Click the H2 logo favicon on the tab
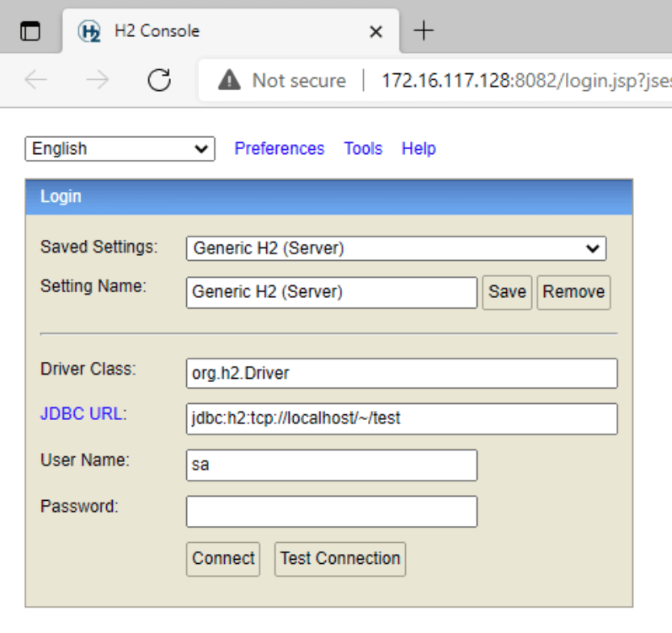The width and height of the screenshot is (672, 633). (89, 31)
